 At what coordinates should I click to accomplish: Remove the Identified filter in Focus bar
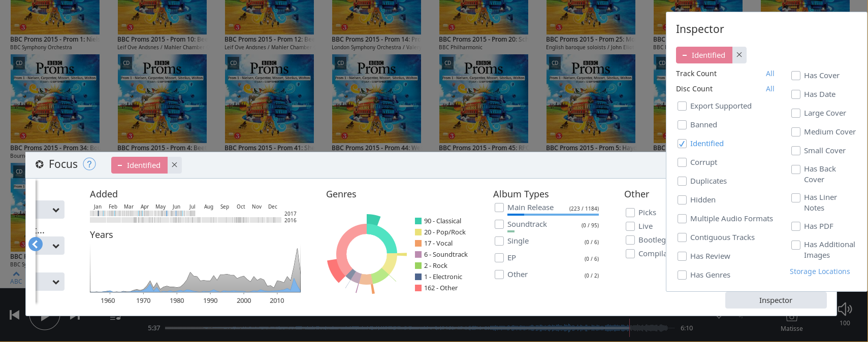click(x=174, y=165)
